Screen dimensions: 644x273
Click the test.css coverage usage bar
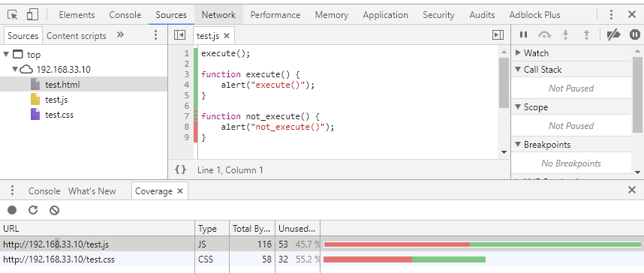tap(405, 259)
